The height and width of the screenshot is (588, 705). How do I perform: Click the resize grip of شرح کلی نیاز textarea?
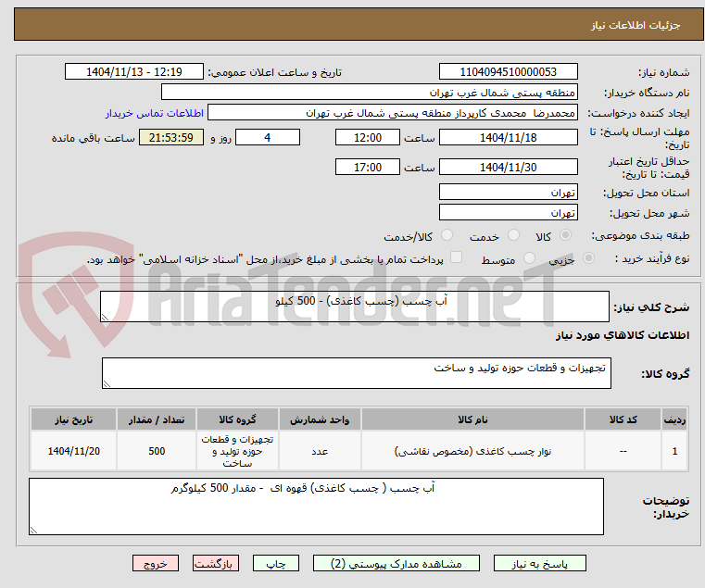(x=105, y=318)
